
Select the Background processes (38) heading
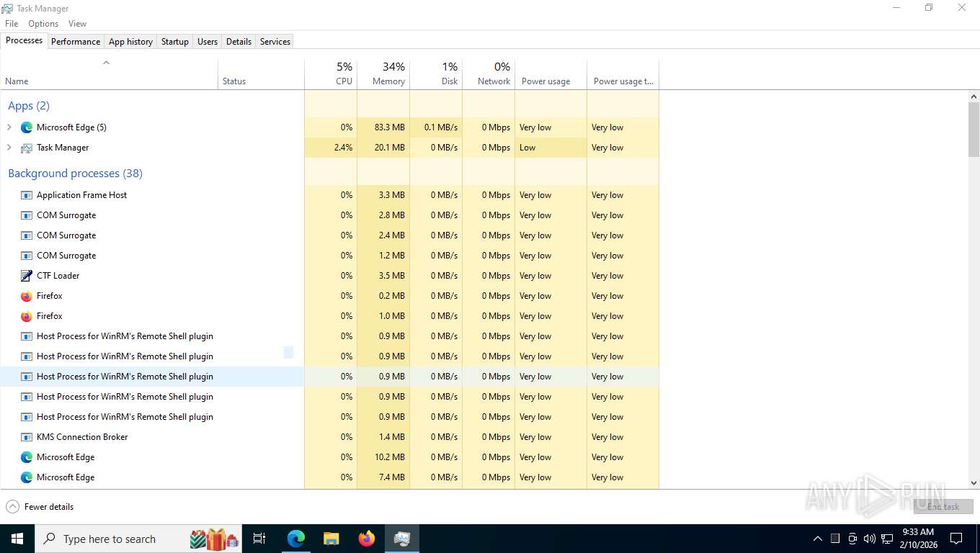[75, 174]
